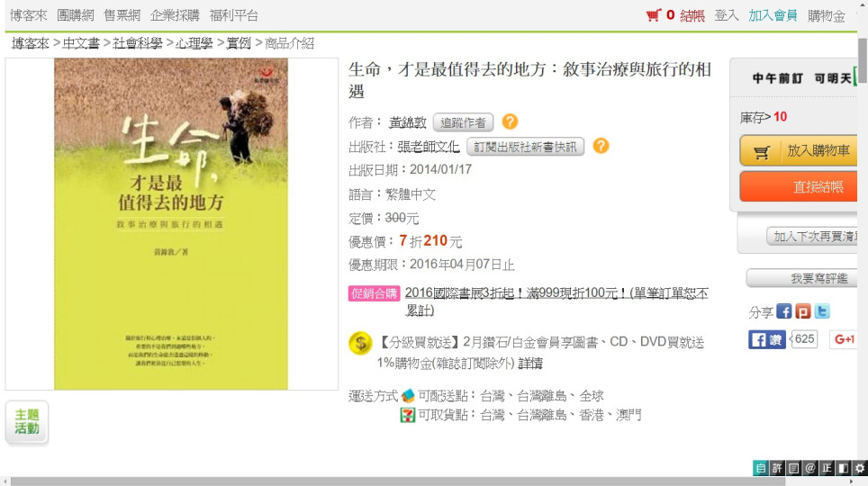
Task: Add book with 放入購物車 button
Action: tap(799, 150)
